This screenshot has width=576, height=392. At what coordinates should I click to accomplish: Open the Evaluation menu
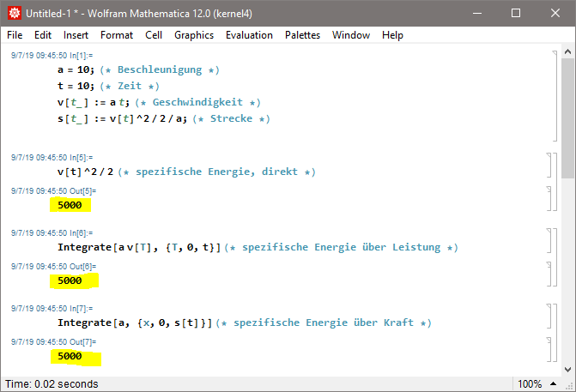249,35
